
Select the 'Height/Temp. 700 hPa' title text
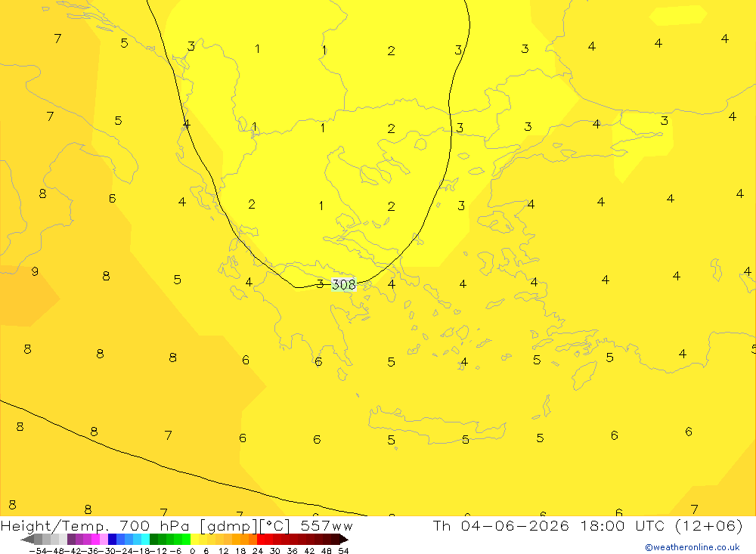[x=97, y=525]
